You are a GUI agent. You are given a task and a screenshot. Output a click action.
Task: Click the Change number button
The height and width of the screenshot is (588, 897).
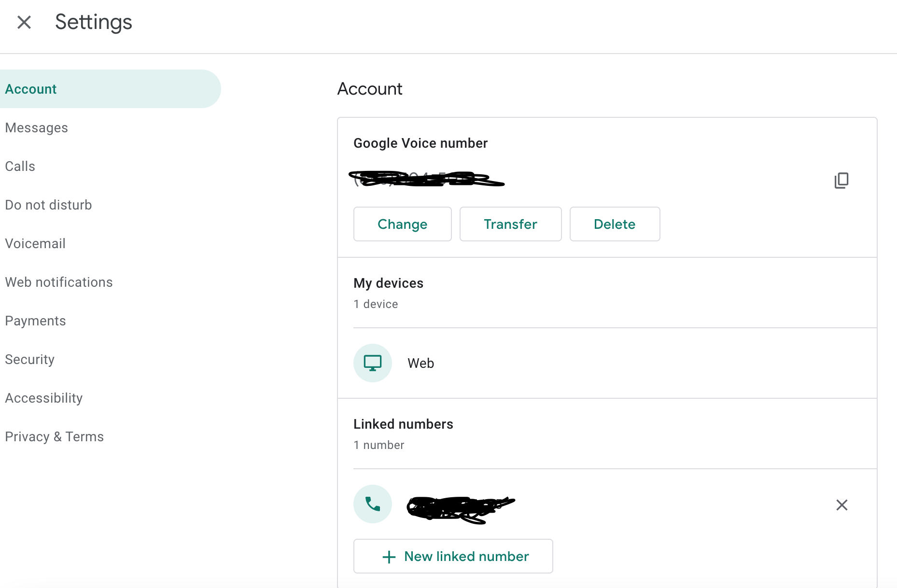coord(403,224)
